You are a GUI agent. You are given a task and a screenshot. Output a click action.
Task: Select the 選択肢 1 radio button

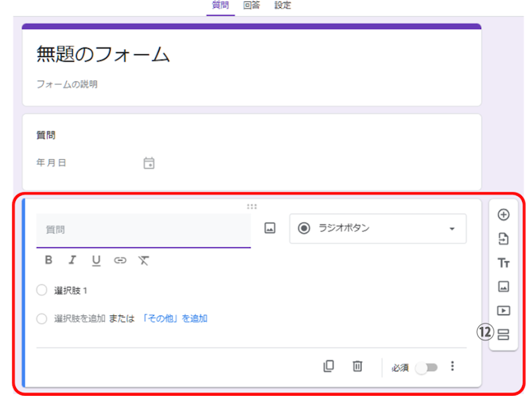coord(42,290)
